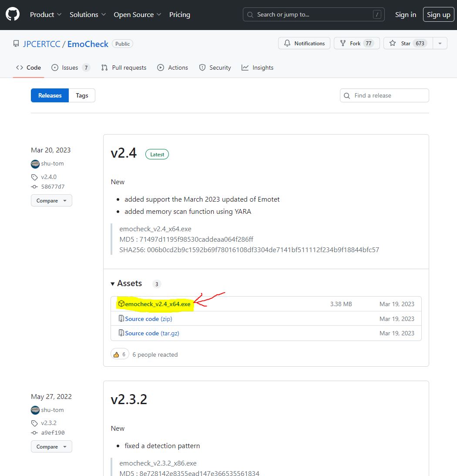Click the repository book icon beside JPCERTCC
The image size is (457, 476).
click(x=16, y=44)
